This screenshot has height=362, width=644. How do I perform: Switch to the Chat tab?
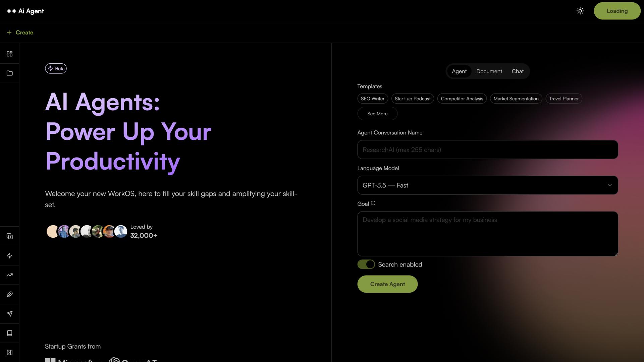(517, 71)
